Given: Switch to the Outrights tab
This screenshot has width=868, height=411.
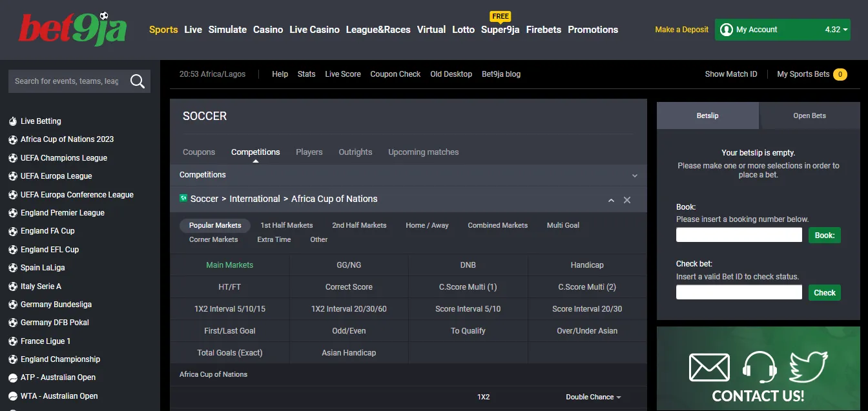Looking at the screenshot, I should [355, 152].
